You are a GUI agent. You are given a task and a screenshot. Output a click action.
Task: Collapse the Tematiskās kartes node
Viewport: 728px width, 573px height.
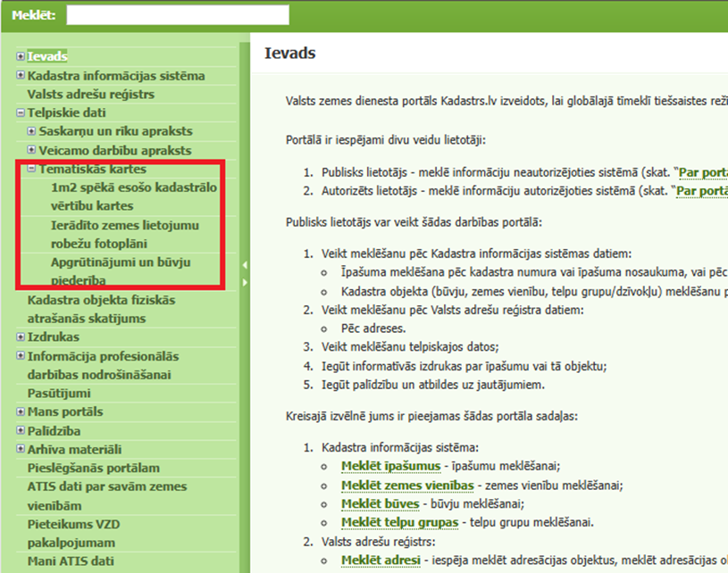pos(32,170)
